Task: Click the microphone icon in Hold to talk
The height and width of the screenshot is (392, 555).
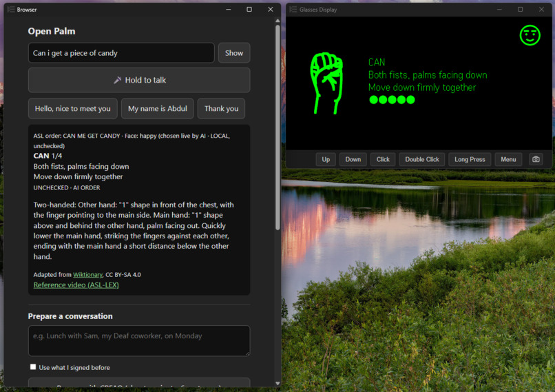Action: [x=118, y=80]
